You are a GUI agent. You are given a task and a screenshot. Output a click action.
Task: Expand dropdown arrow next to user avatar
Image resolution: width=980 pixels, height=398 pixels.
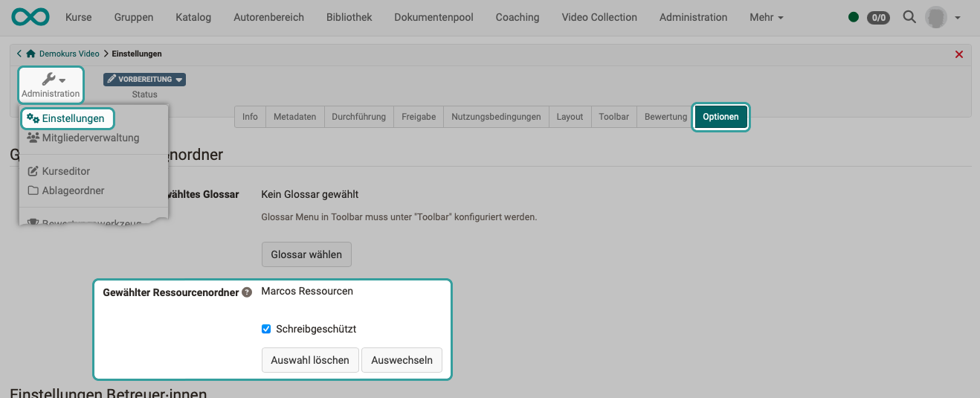pyautogui.click(x=957, y=18)
